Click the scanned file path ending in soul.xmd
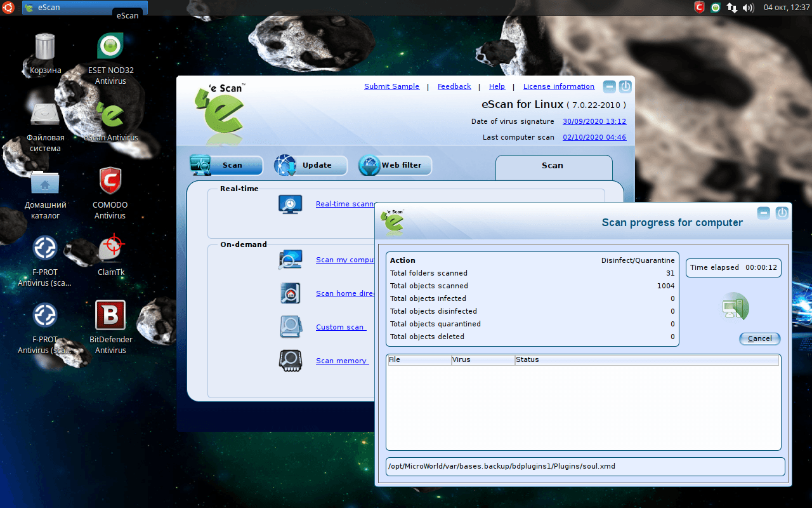The width and height of the screenshot is (812, 508). coord(501,466)
